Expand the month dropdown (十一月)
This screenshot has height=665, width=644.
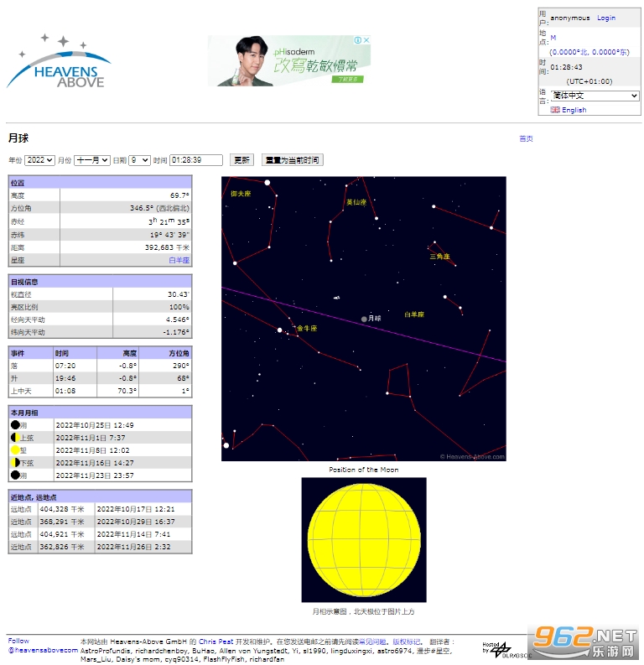[92, 160]
